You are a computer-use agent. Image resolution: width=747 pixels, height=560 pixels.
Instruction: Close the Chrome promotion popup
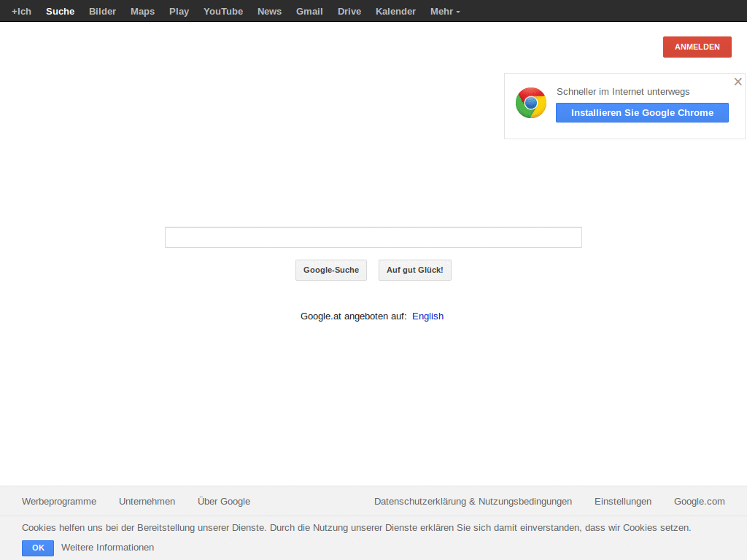[x=738, y=82]
